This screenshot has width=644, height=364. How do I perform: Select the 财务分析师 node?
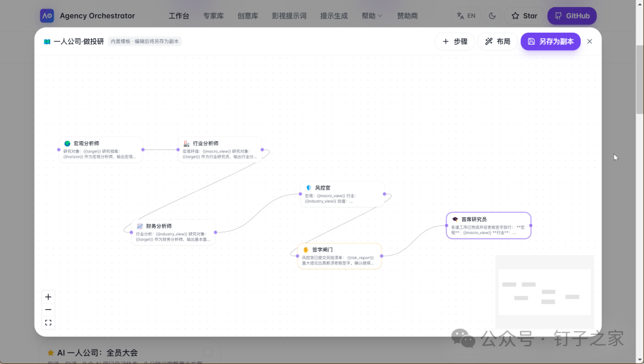click(174, 232)
